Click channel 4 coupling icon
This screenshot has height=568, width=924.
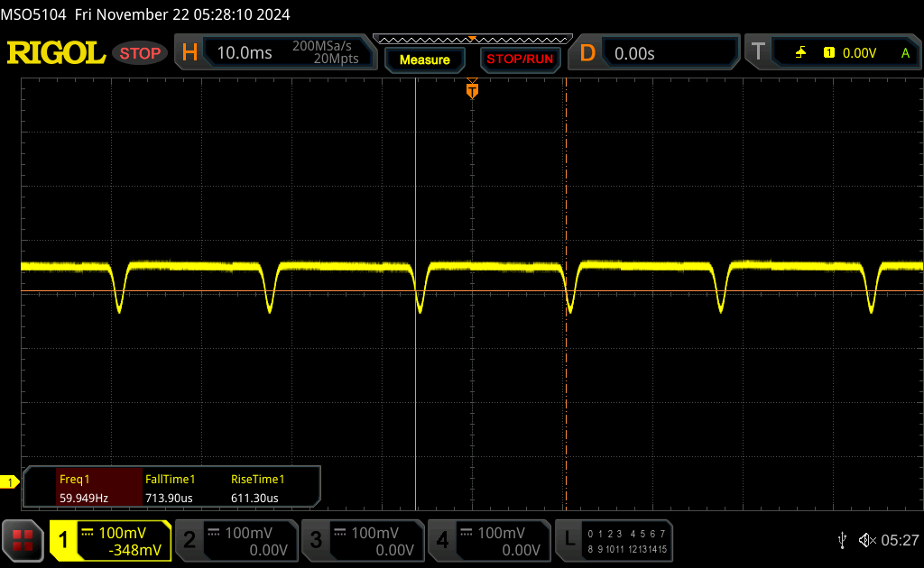coord(467,533)
